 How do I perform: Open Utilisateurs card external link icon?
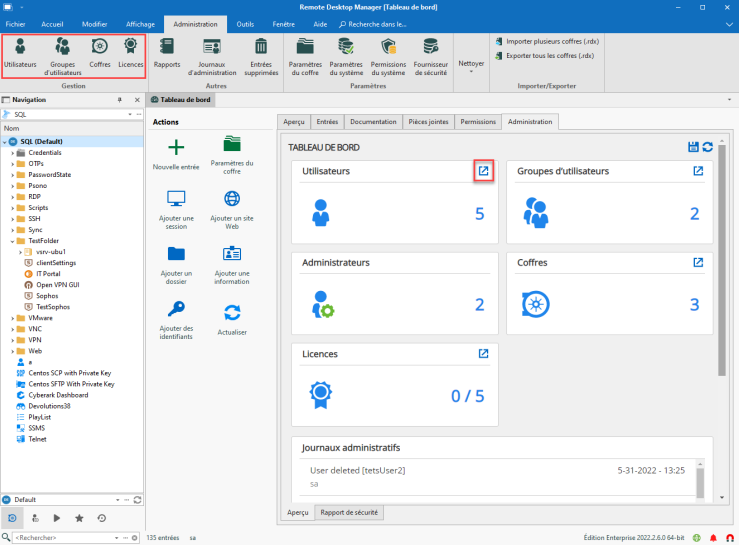click(483, 171)
